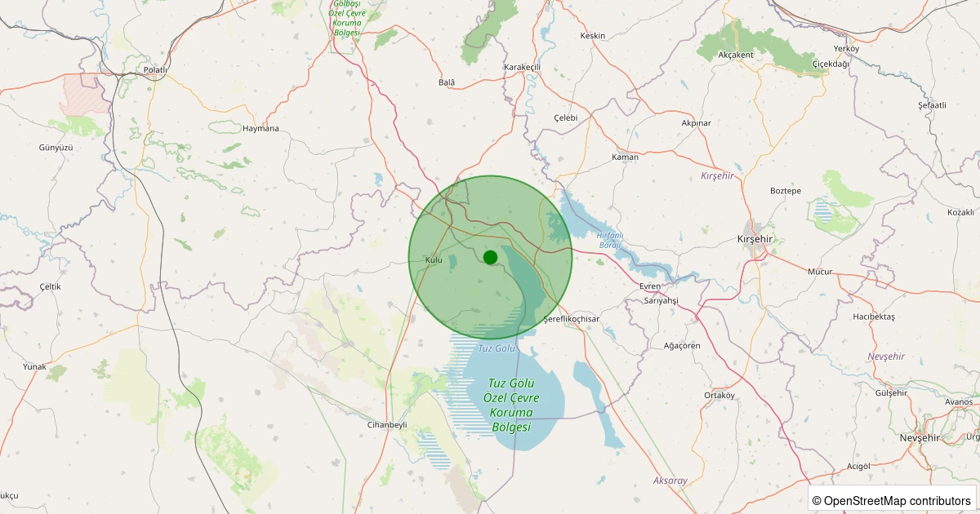Click the Aksaray province label
Image resolution: width=980 pixels, height=514 pixels.
670,480
